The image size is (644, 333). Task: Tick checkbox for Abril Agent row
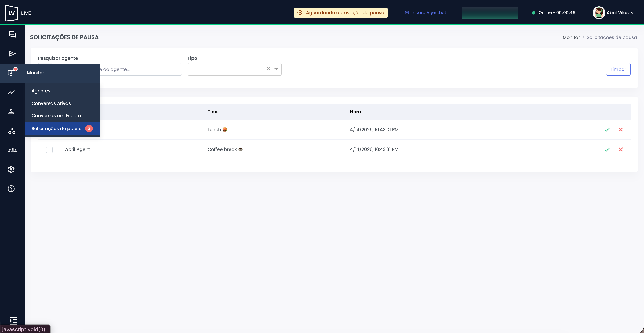click(x=49, y=149)
